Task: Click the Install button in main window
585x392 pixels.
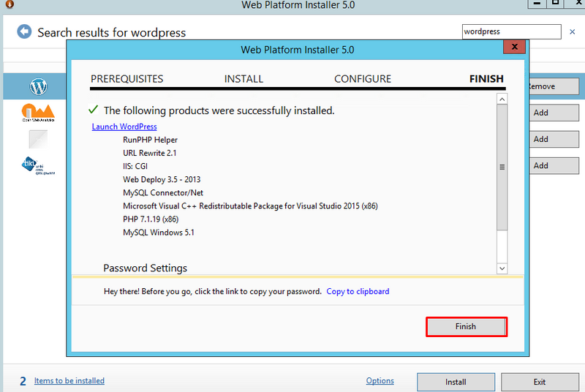Action: (456, 382)
